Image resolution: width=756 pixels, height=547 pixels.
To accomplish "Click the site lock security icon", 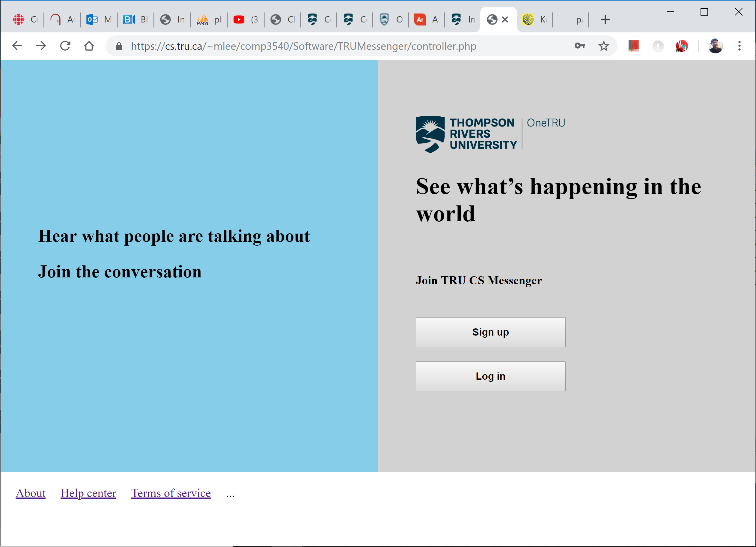I will pos(119,46).
